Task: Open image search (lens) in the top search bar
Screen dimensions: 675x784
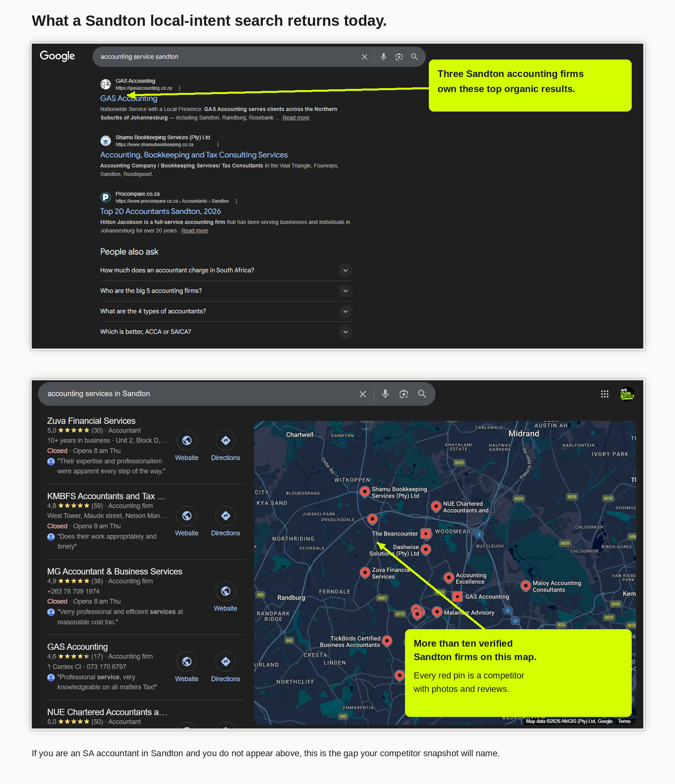Action: point(399,57)
